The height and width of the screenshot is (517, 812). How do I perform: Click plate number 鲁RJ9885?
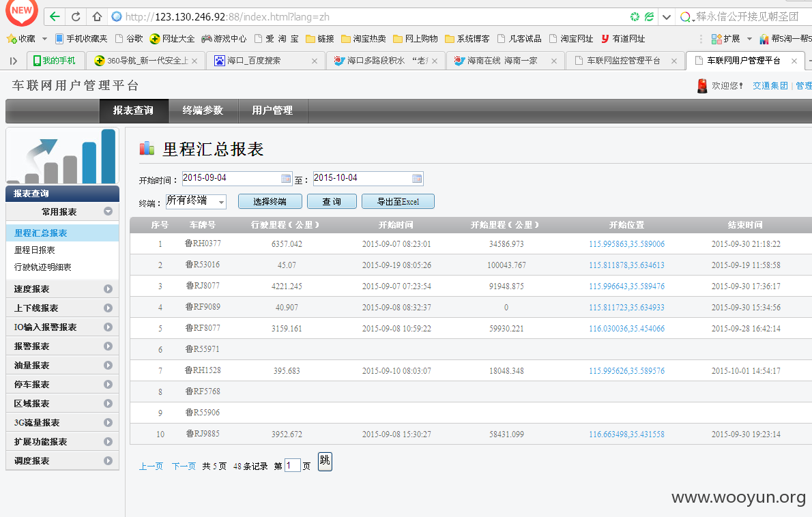click(x=203, y=434)
